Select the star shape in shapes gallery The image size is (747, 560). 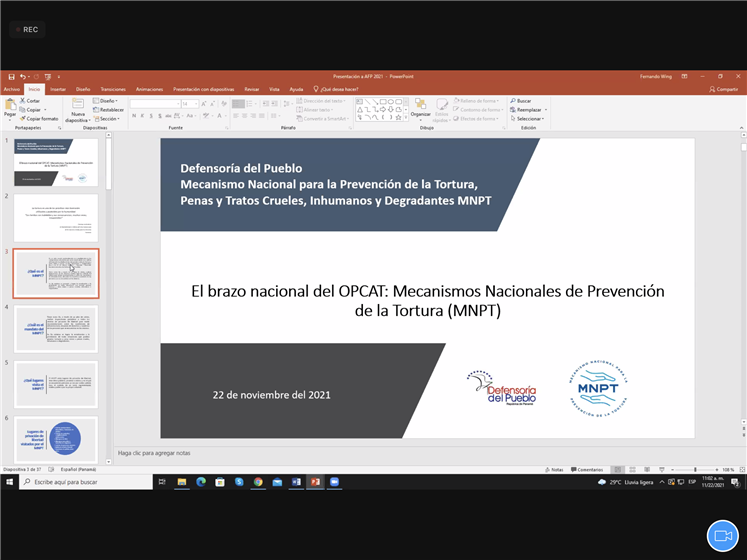coord(398,117)
